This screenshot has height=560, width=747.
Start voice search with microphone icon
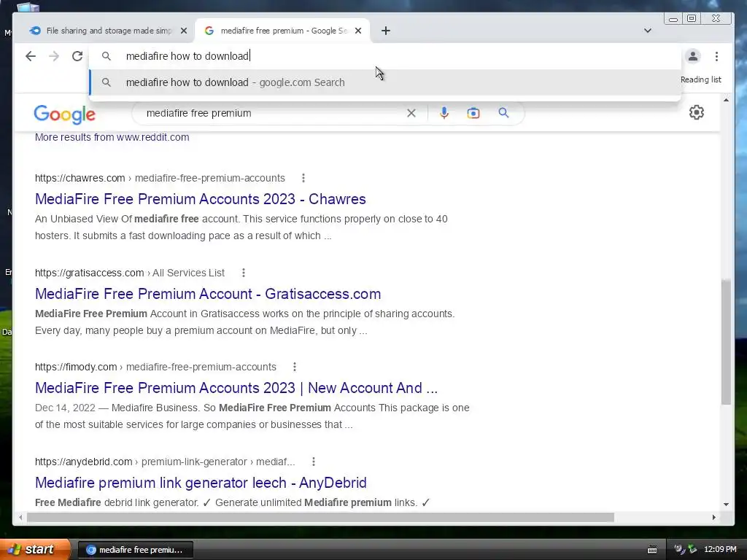(x=444, y=113)
